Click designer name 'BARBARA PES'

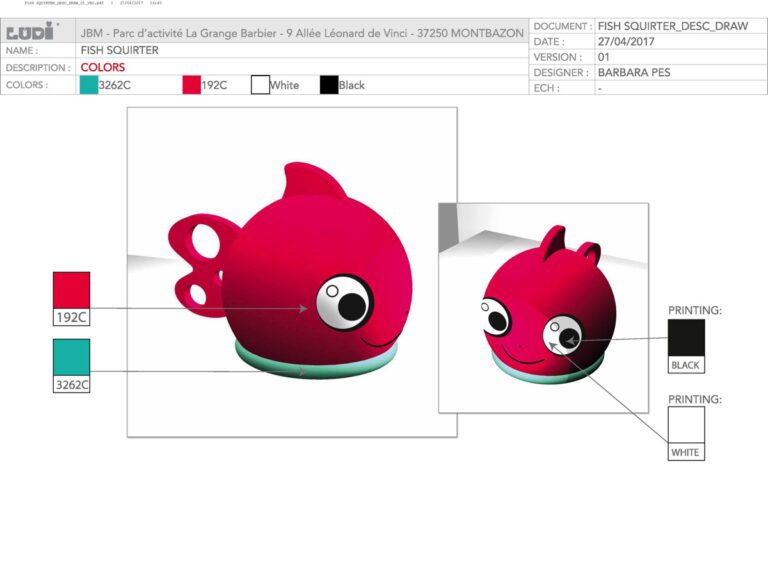634,73
